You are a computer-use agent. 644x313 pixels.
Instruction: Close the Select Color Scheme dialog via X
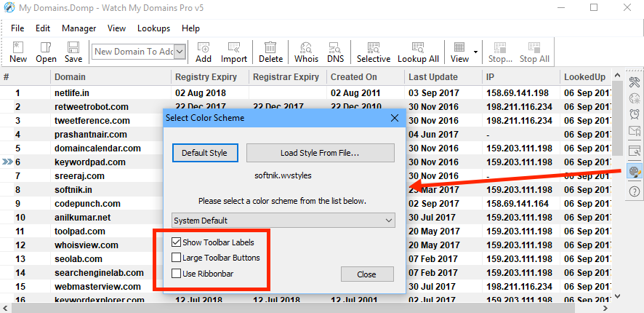[x=395, y=118]
